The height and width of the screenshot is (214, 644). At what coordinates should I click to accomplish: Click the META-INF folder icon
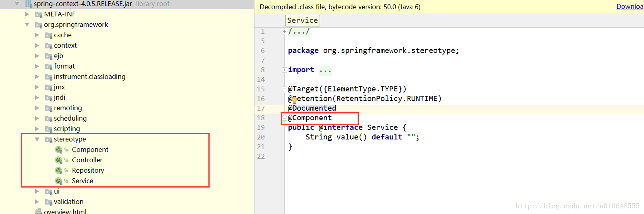coord(38,14)
